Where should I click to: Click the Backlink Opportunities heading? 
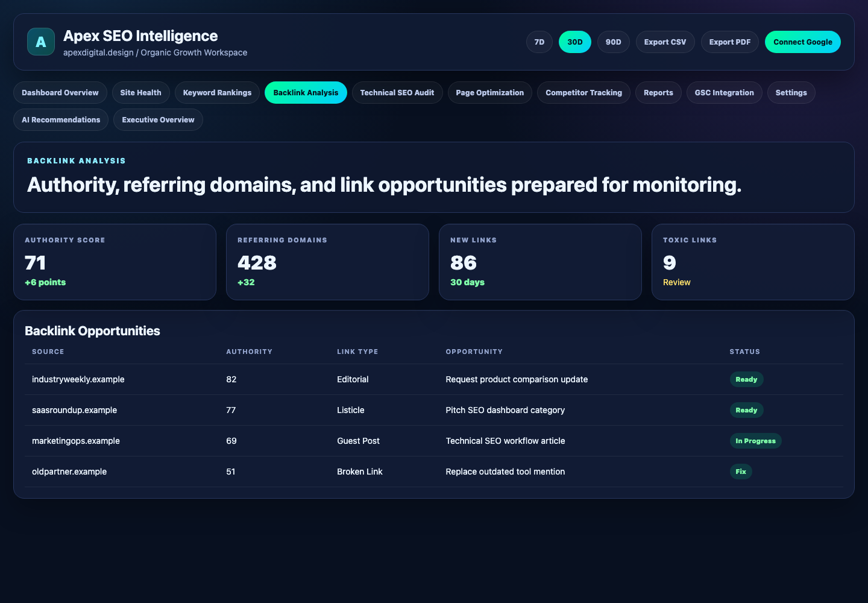[x=92, y=331]
